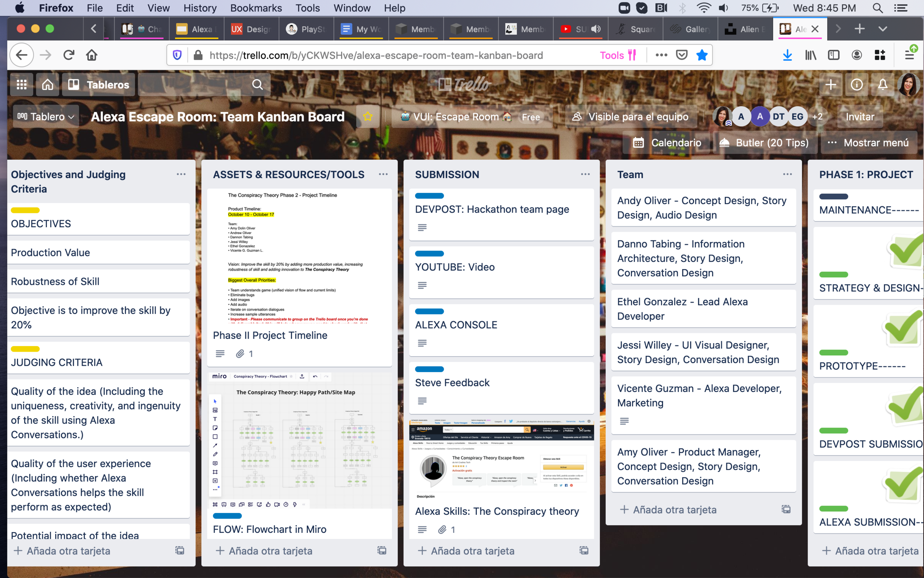Click yellow label on OBJECTIVES card
This screenshot has width=924, height=578.
point(25,210)
